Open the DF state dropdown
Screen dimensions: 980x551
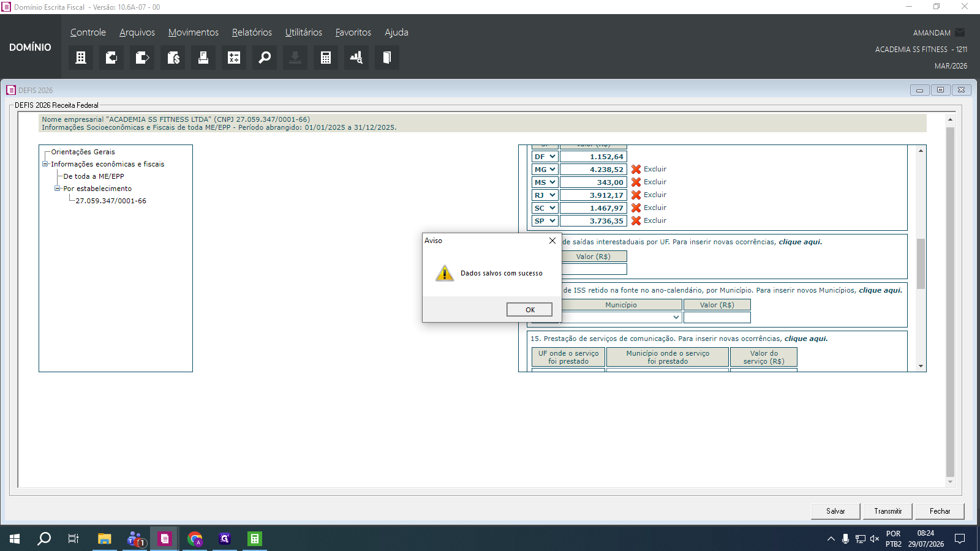(545, 157)
